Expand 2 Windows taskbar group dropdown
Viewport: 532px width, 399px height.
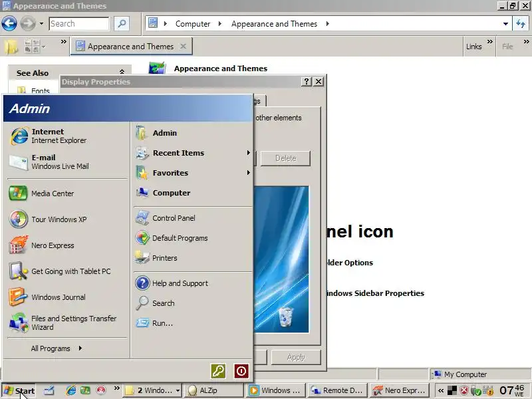pyautogui.click(x=178, y=390)
